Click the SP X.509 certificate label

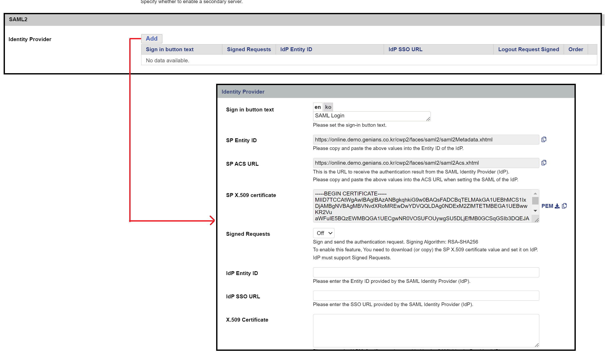click(251, 195)
